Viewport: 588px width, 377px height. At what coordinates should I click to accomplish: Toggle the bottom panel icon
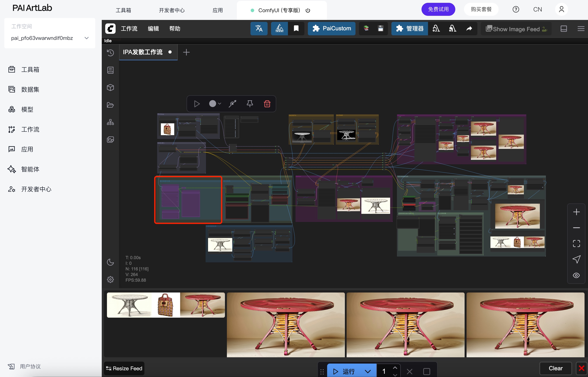(x=564, y=29)
